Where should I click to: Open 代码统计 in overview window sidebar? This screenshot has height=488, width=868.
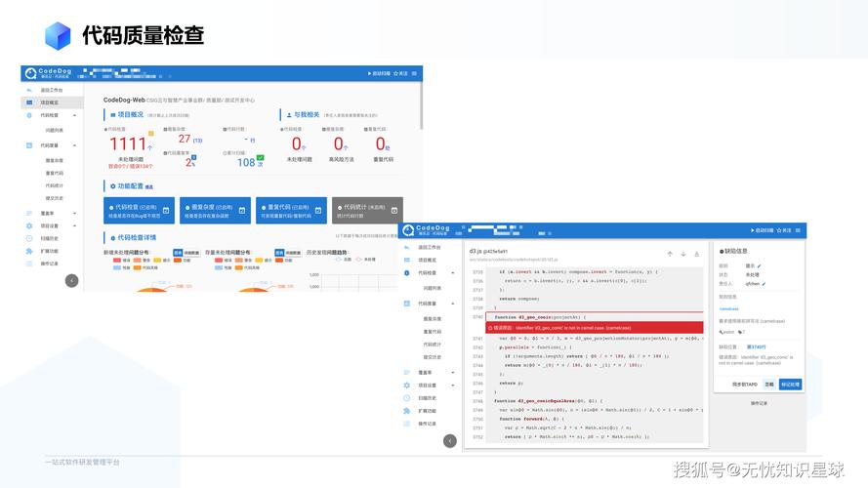coord(55,185)
